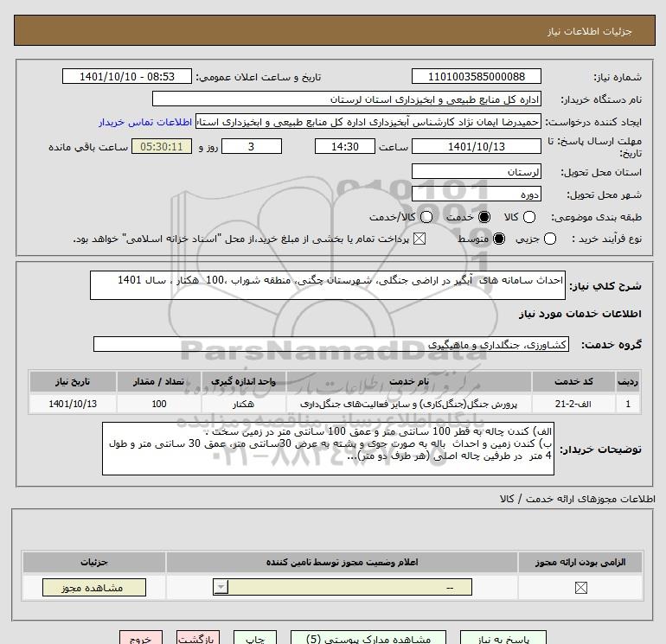666x644 pixels.
Task: Click the پاسخ به نیاز button
Action: 503,638
